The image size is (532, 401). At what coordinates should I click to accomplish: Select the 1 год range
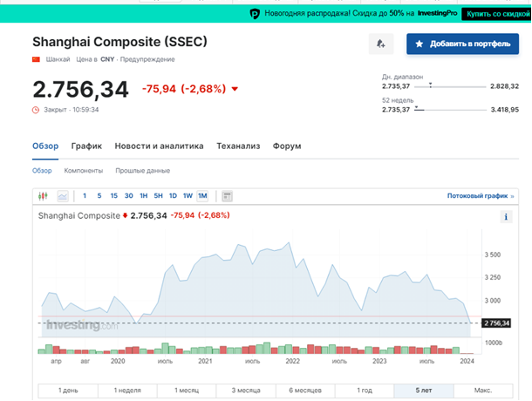(x=365, y=391)
